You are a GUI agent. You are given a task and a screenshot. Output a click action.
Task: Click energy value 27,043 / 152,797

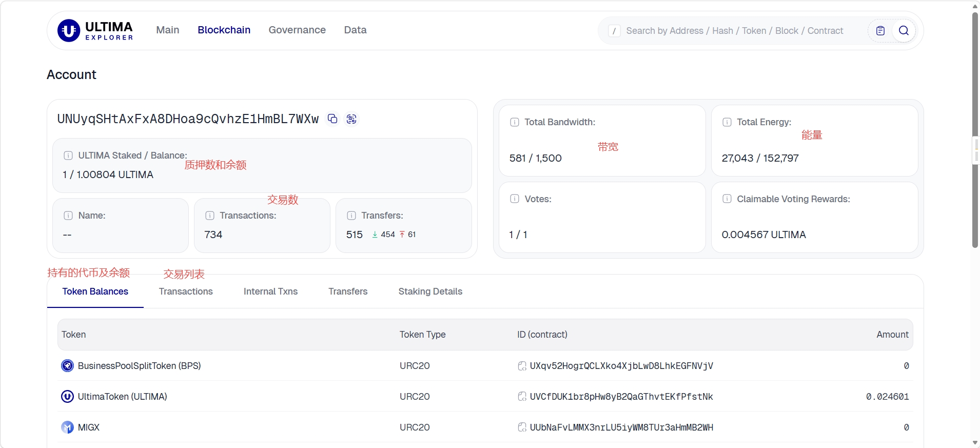coord(760,158)
